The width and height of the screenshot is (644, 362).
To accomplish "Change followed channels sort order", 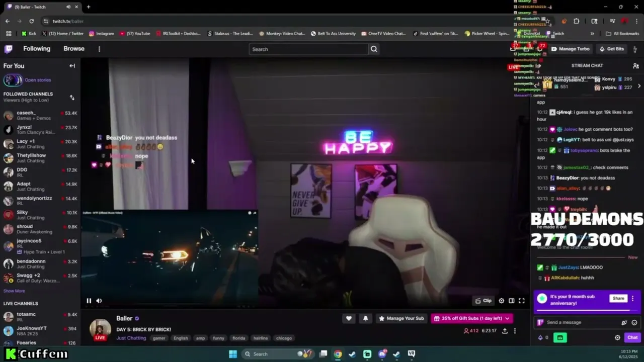I will [x=72, y=98].
